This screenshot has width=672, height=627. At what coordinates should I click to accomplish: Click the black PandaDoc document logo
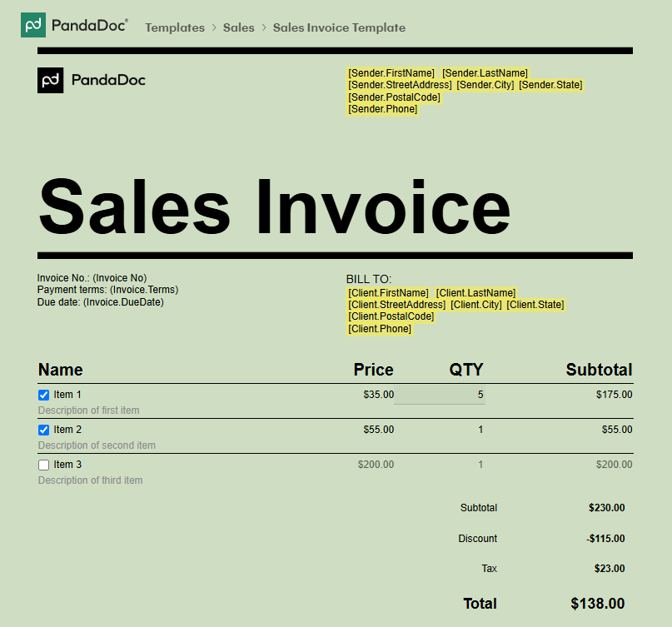(x=50, y=80)
